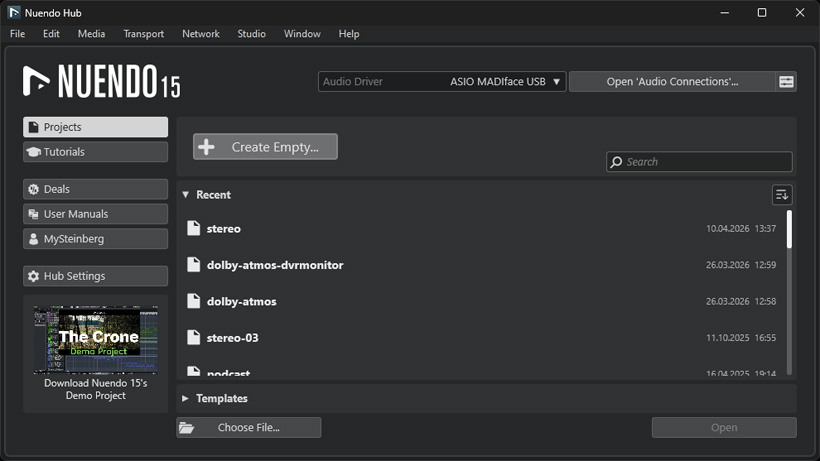
Task: Click the date 26.03.2026 12:58
Action: point(741,302)
